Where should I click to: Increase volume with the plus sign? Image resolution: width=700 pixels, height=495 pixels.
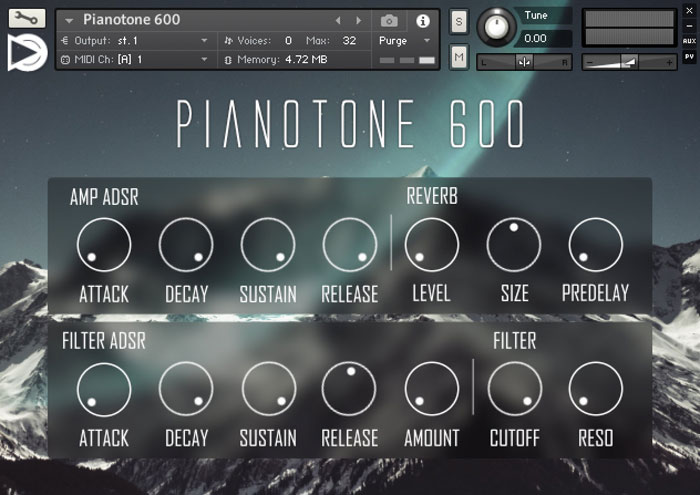pyautogui.click(x=669, y=62)
